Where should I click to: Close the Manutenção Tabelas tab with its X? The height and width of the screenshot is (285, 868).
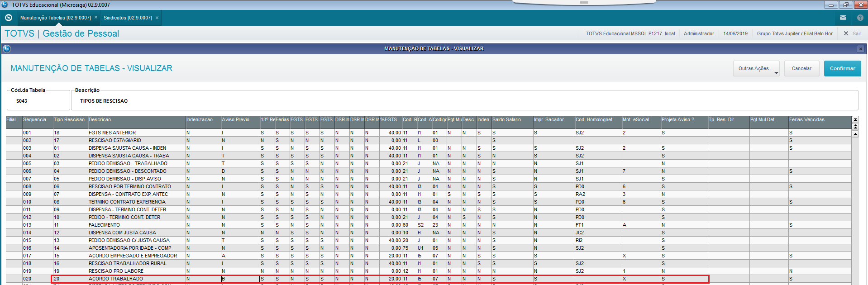[x=96, y=18]
